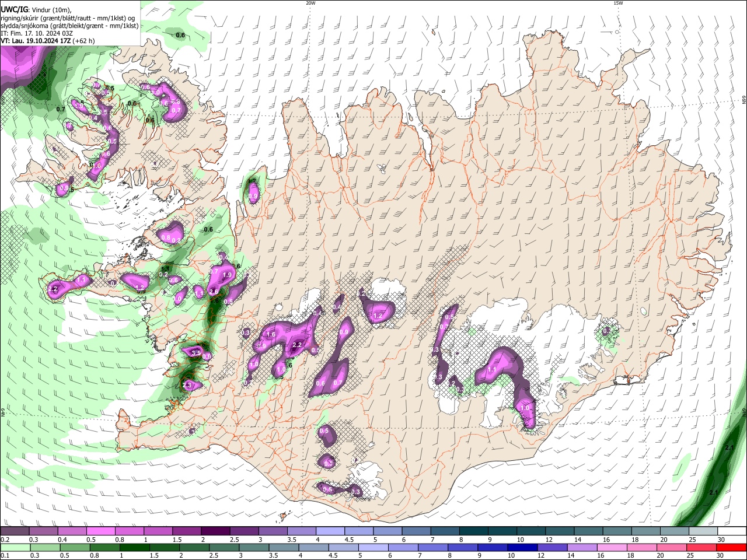The image size is (747, 560).
Task: Pick the upper scale white swatch labeled 30
Action: coord(732,531)
